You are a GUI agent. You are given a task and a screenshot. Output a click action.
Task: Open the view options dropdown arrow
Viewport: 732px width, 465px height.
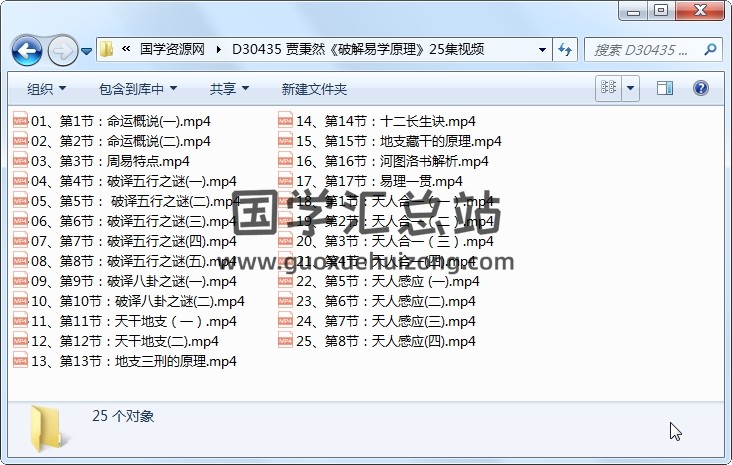[630, 89]
